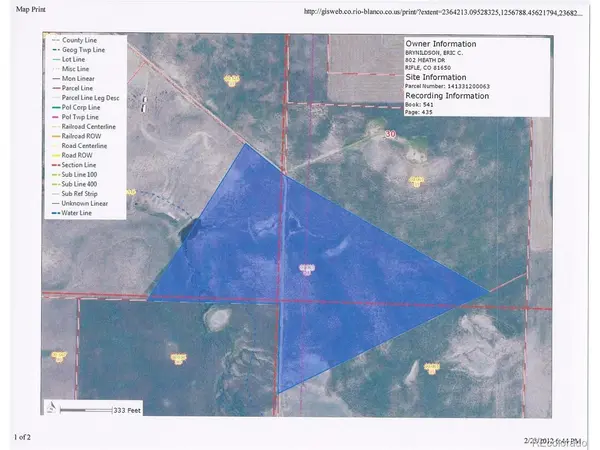Click the Site Information heading
The image size is (600, 450).
[x=436, y=77]
